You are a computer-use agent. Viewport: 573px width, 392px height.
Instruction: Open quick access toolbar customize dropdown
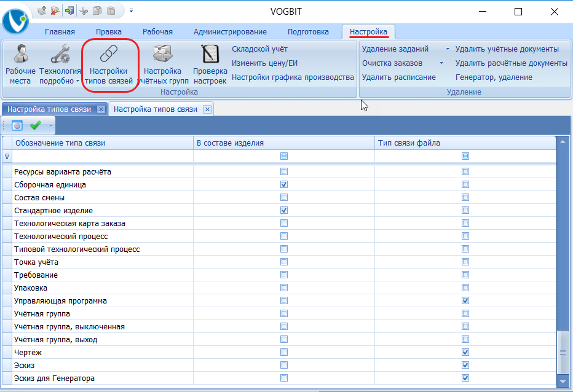tap(131, 10)
